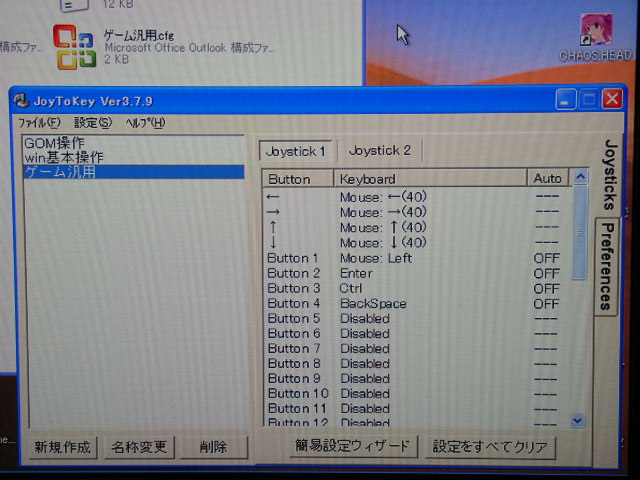Click the 削除 button
Screen dimensions: 640x480
(x=213, y=447)
